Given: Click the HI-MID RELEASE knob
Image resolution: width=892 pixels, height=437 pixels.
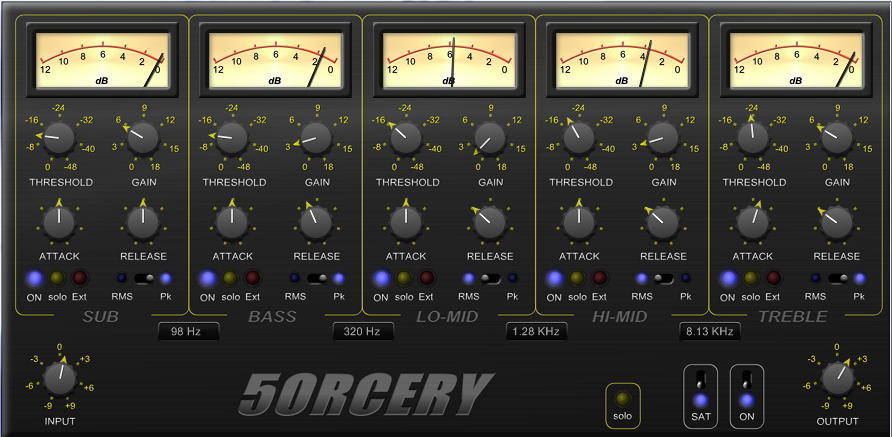Looking at the screenshot, I should point(663,222).
